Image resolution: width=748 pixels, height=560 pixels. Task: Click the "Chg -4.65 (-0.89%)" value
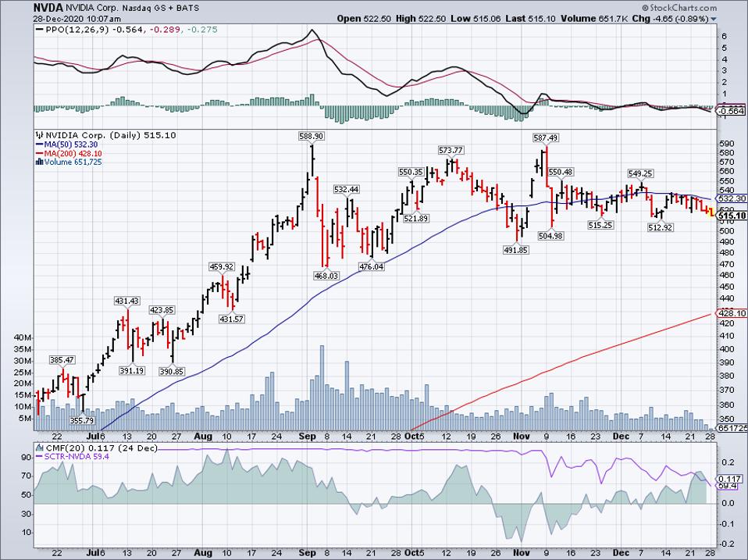tap(671, 19)
